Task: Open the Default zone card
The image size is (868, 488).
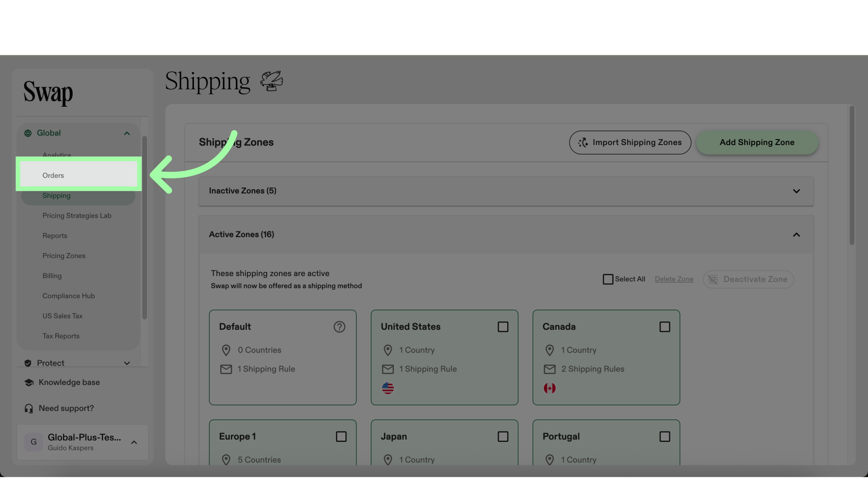Action: pos(283,357)
